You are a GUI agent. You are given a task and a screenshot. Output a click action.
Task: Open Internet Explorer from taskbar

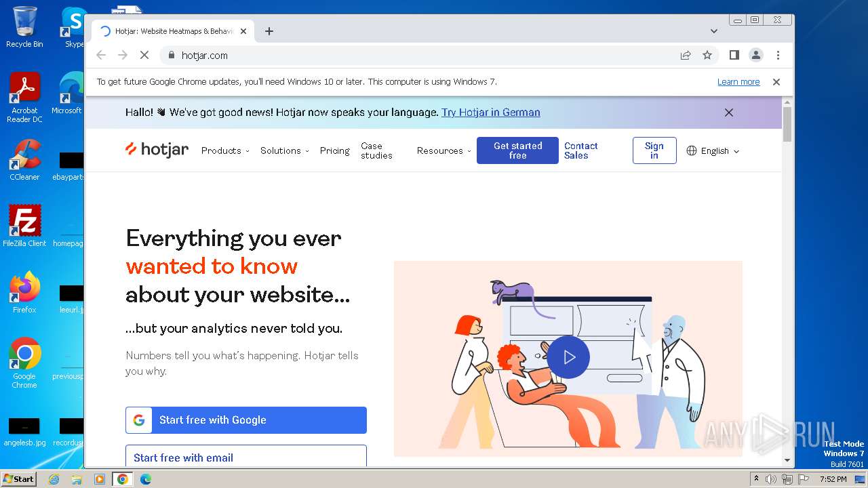click(54, 479)
